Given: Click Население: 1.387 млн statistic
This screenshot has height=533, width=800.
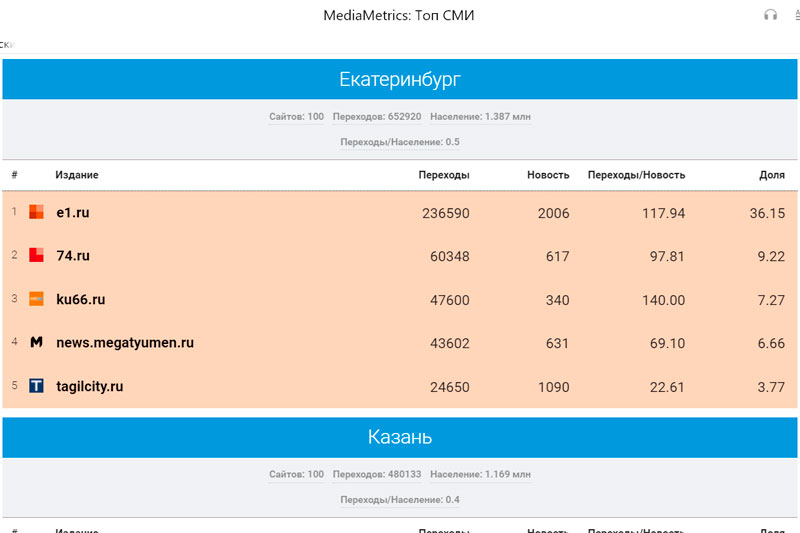Looking at the screenshot, I should 481,116.
